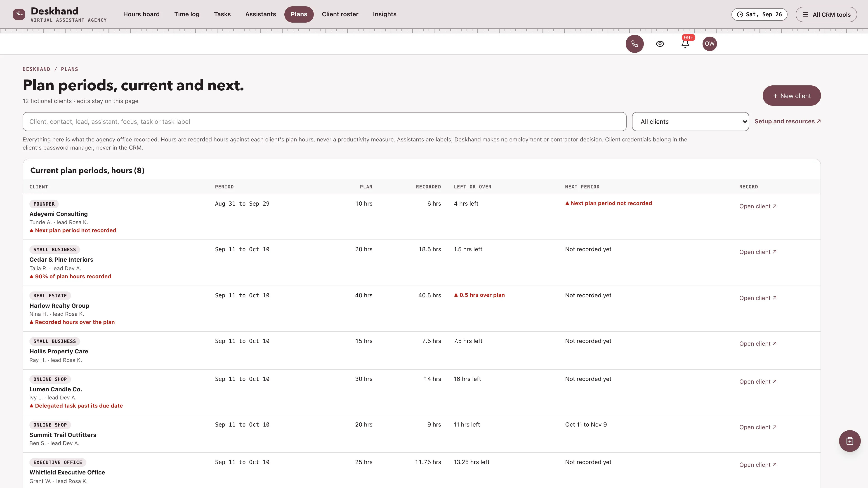868x488 pixels.
Task: Open client link for Summit Trail Outfitters
Action: (758, 427)
